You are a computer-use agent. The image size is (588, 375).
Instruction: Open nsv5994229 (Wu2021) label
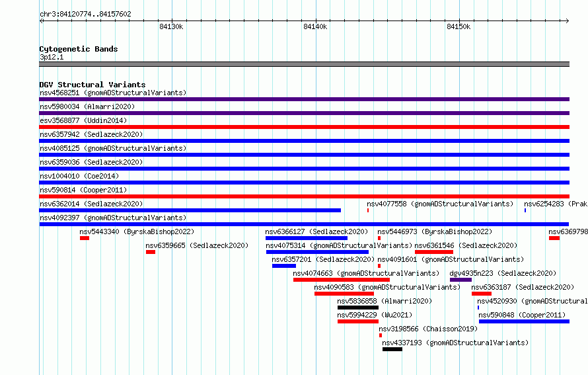coord(375,315)
